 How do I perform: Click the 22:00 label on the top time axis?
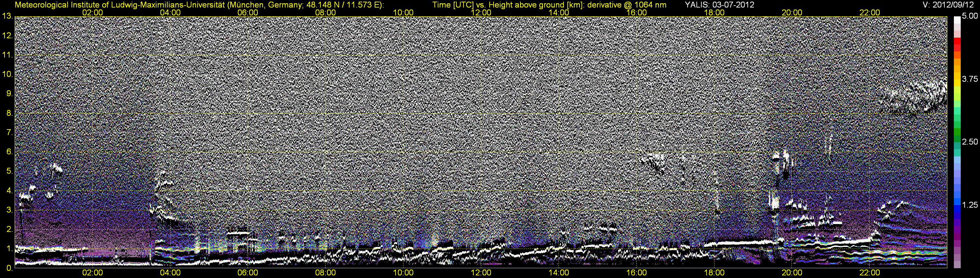(870, 12)
